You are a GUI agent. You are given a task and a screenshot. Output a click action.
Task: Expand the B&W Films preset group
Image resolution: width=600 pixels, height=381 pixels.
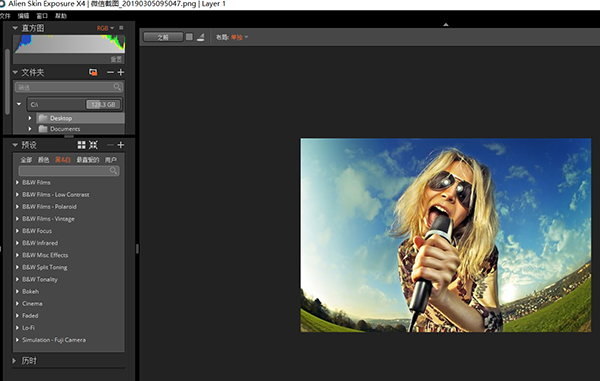(18, 182)
